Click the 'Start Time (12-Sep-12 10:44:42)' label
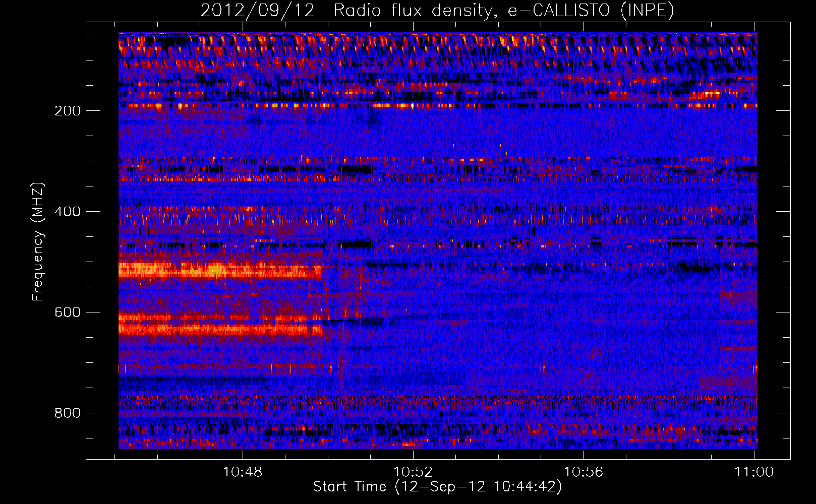Image resolution: width=816 pixels, height=504 pixels. 437,487
